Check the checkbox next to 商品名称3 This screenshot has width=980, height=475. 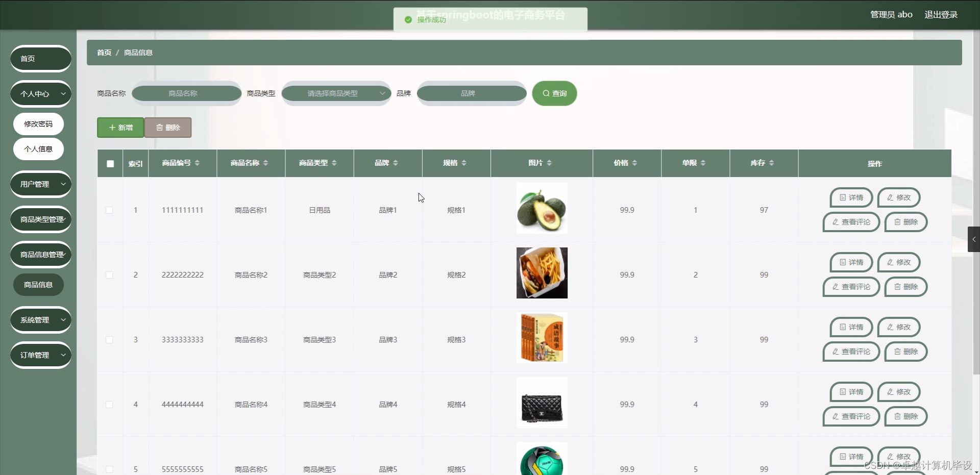coord(110,340)
